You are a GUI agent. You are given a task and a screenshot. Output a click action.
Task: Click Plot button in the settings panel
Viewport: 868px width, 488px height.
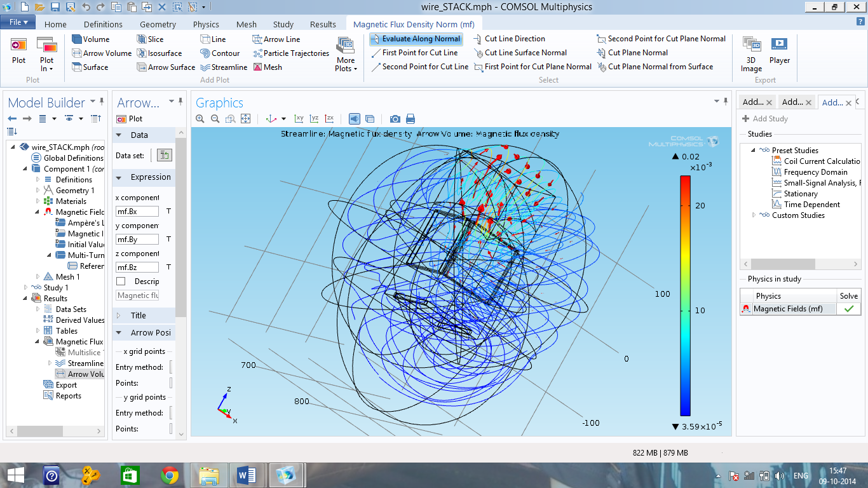point(130,119)
